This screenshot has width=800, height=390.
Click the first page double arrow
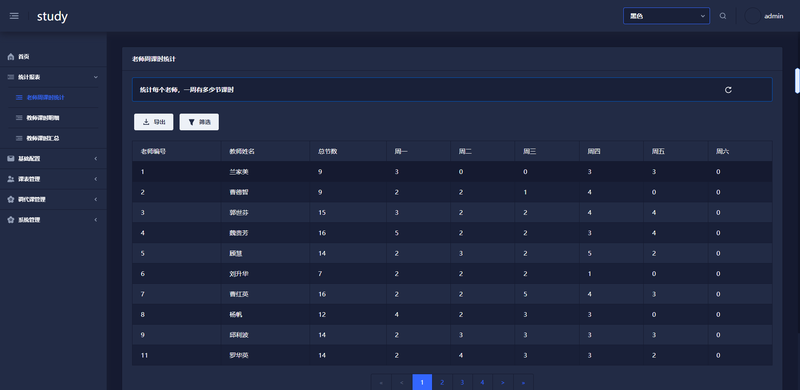pos(382,382)
